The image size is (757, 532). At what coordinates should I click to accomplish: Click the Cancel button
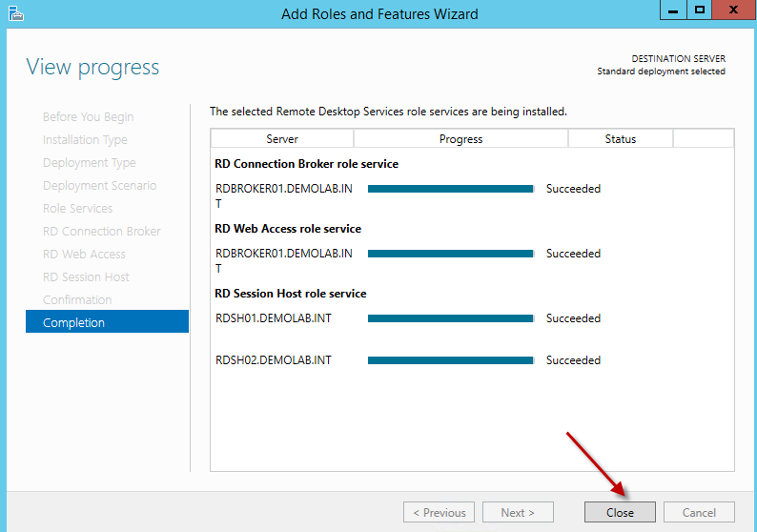[x=699, y=512]
